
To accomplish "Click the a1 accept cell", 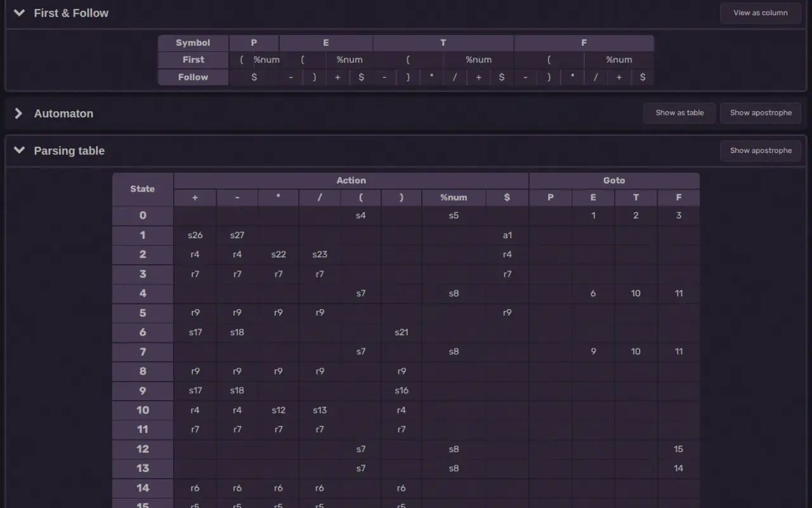I will click(x=507, y=235).
